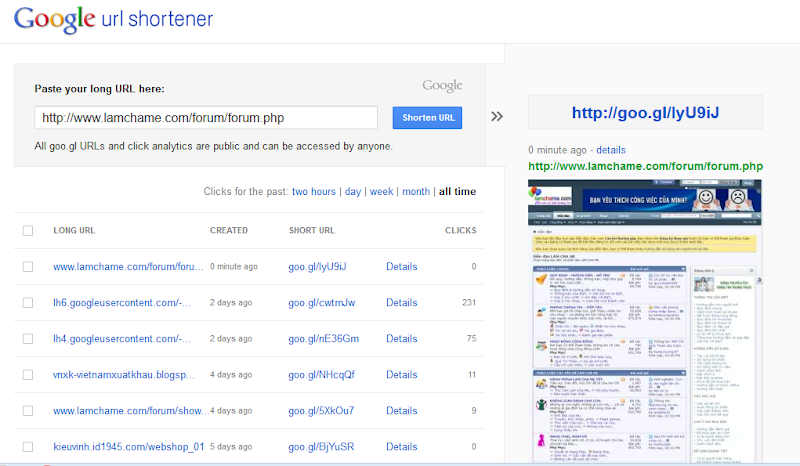Check the box for goo.gl/nE36Gm row
The height and width of the screenshot is (466, 800).
[x=28, y=339]
